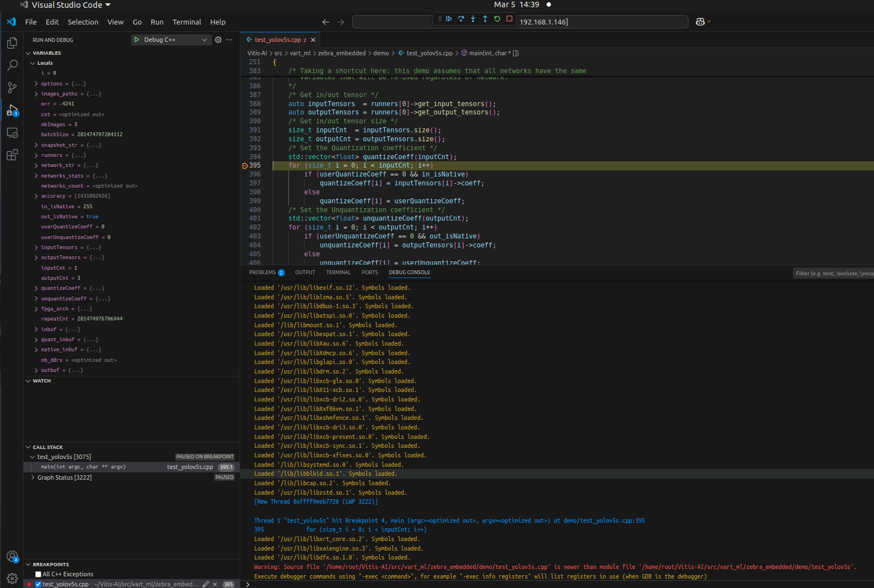Open launch.json with the gear icon
874x588 pixels.
pyautogui.click(x=218, y=40)
